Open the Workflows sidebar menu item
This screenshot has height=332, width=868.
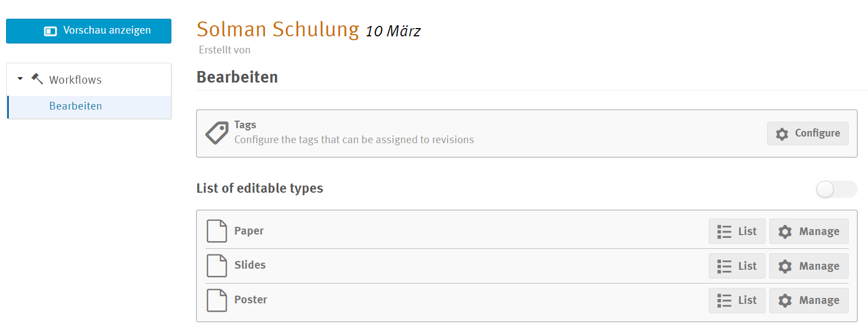[76, 80]
